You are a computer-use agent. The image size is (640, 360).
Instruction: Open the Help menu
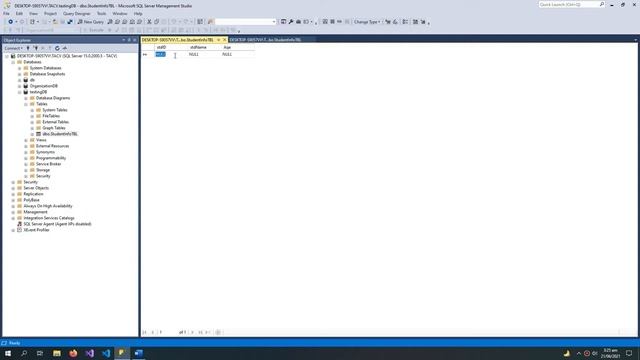(x=138, y=13)
